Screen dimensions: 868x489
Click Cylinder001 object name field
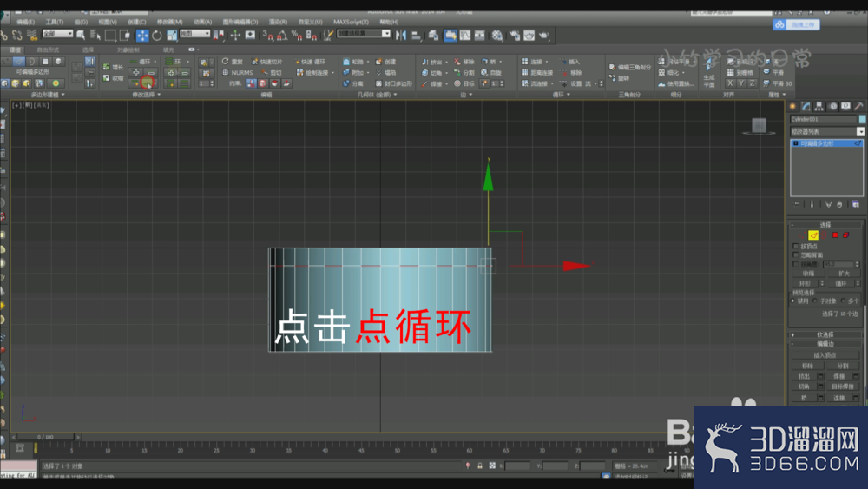tap(823, 119)
